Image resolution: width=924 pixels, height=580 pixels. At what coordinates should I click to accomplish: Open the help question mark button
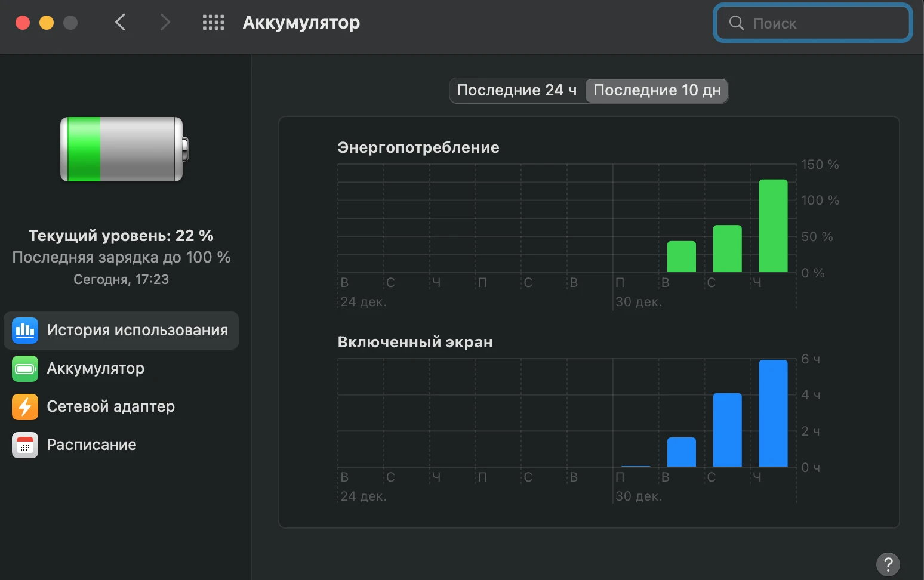click(888, 564)
